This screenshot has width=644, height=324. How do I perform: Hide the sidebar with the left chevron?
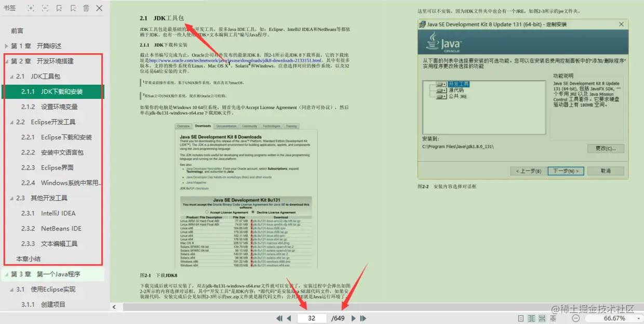tap(114, 307)
